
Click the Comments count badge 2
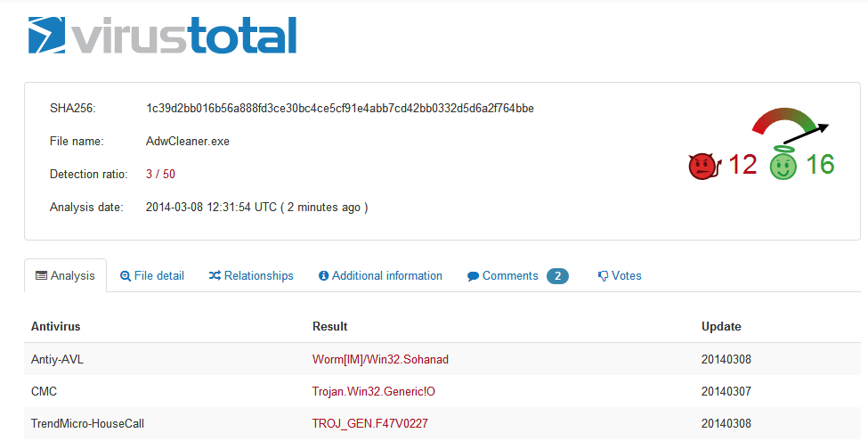[x=557, y=276]
